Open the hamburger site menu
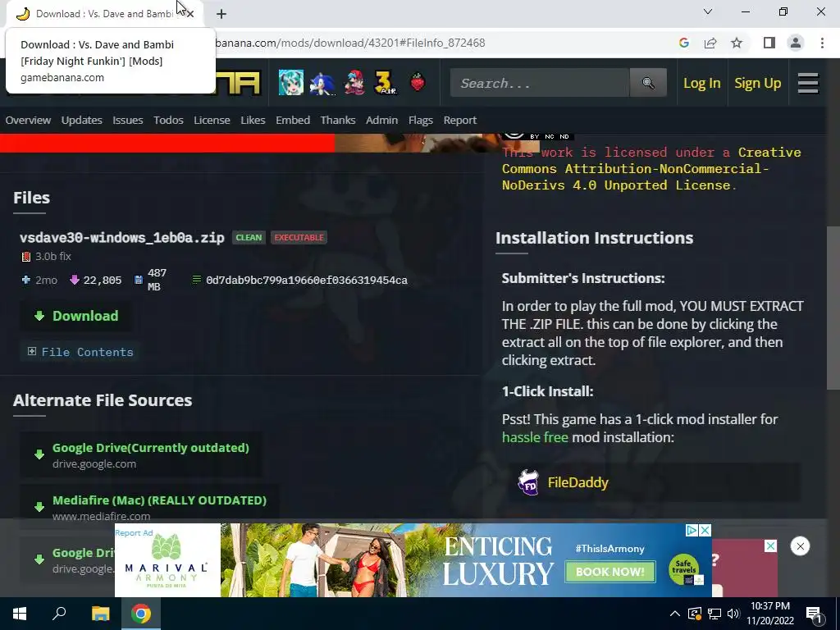The image size is (840, 630). (808, 83)
